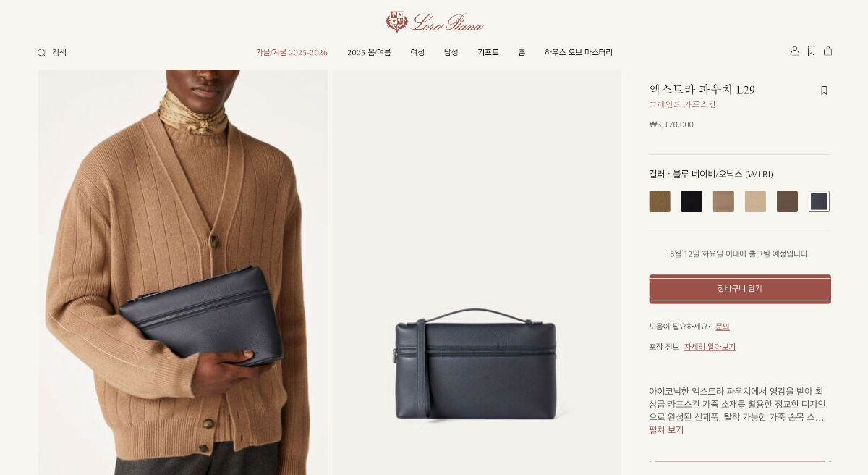Click the Loro Piana logo
The image size is (868, 475).
[x=434, y=22]
